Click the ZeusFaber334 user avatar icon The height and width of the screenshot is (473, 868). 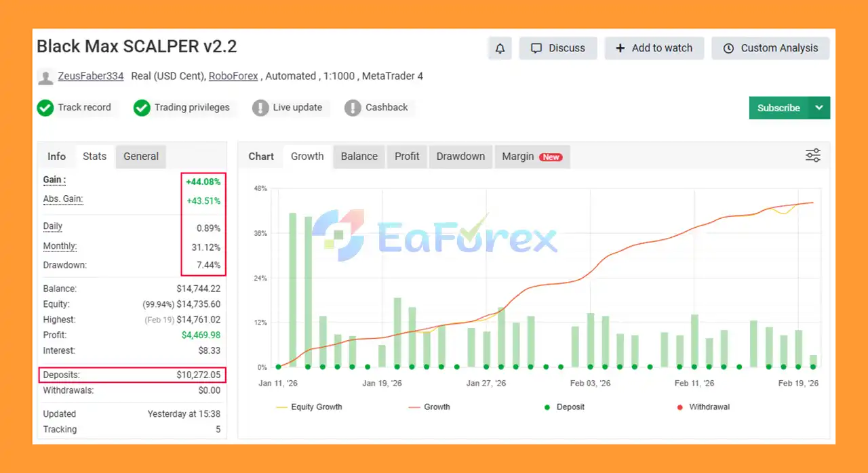pyautogui.click(x=45, y=77)
